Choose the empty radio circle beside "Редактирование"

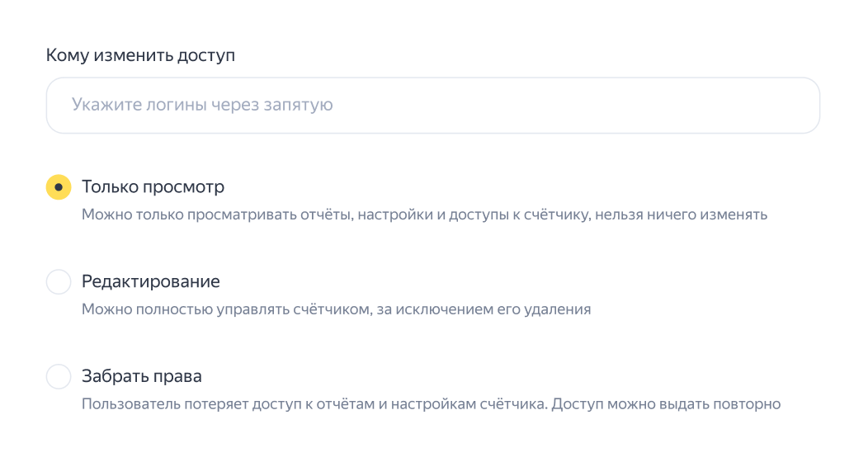click(59, 282)
